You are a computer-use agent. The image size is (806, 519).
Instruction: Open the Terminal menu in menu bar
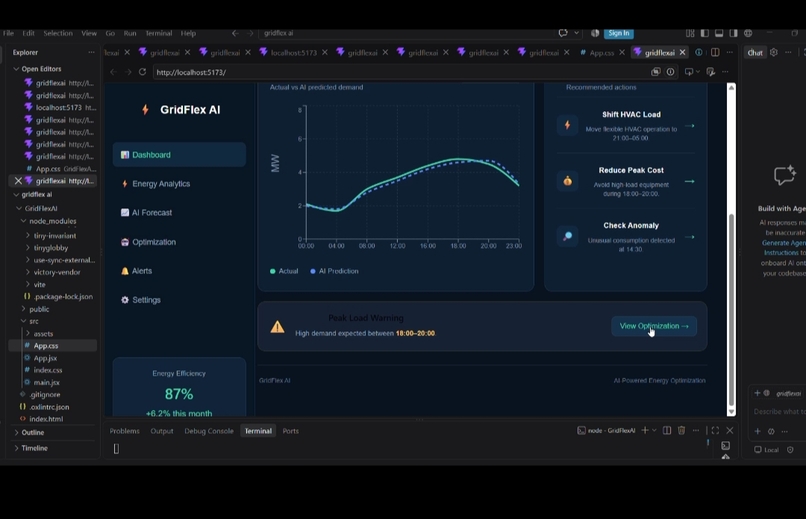pyautogui.click(x=158, y=33)
